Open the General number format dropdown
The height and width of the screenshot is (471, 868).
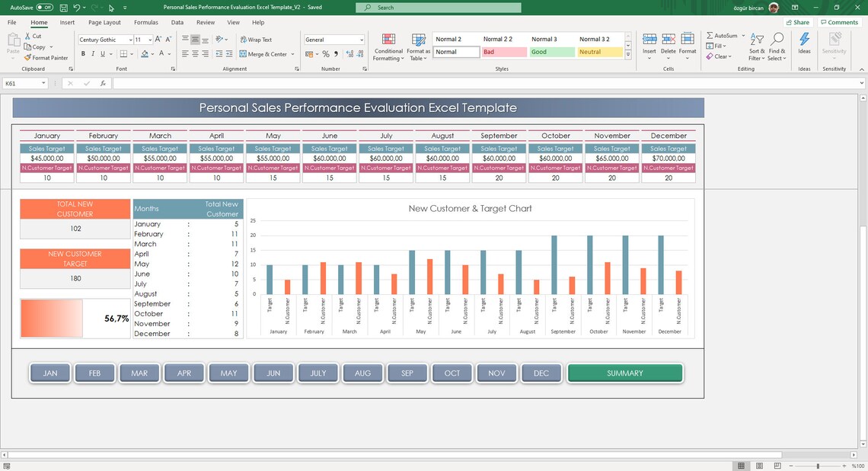tap(362, 40)
